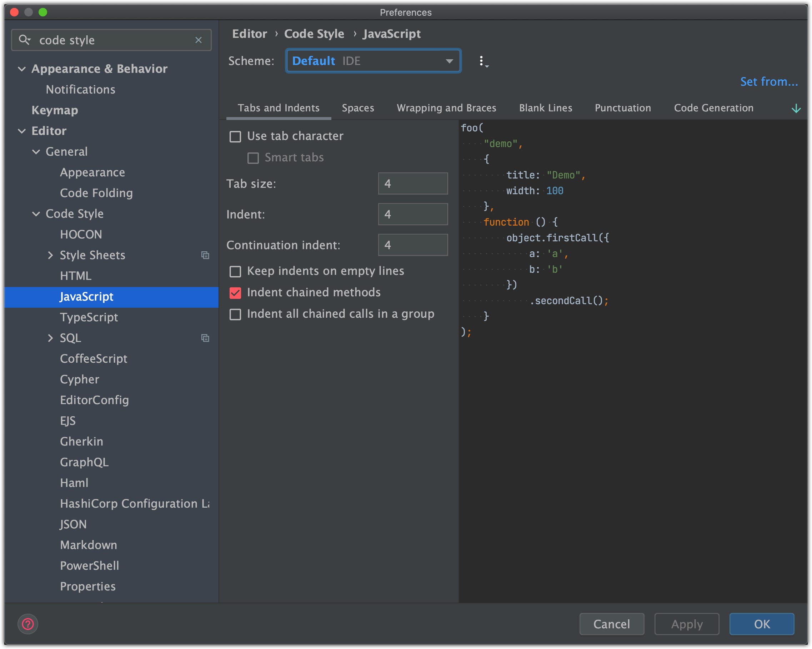Image resolution: width=812 pixels, height=649 pixels.
Task: Show hidden tabs with down arrow
Action: 796,109
